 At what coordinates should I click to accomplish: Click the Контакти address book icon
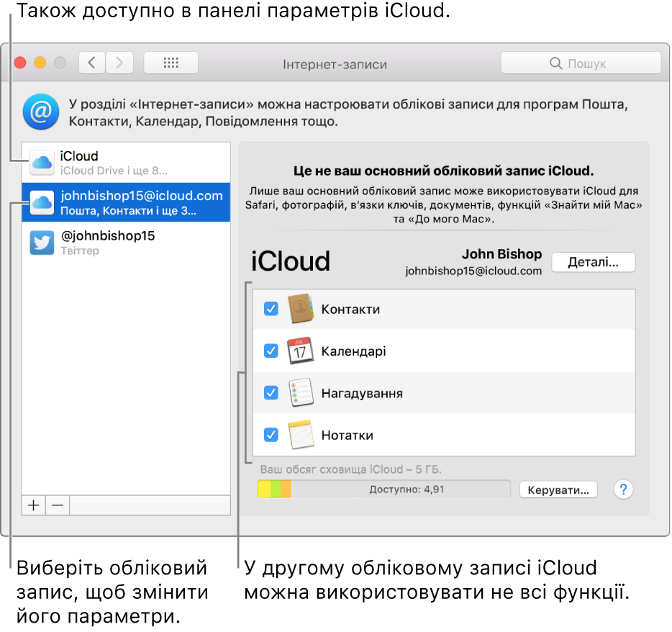point(301,309)
